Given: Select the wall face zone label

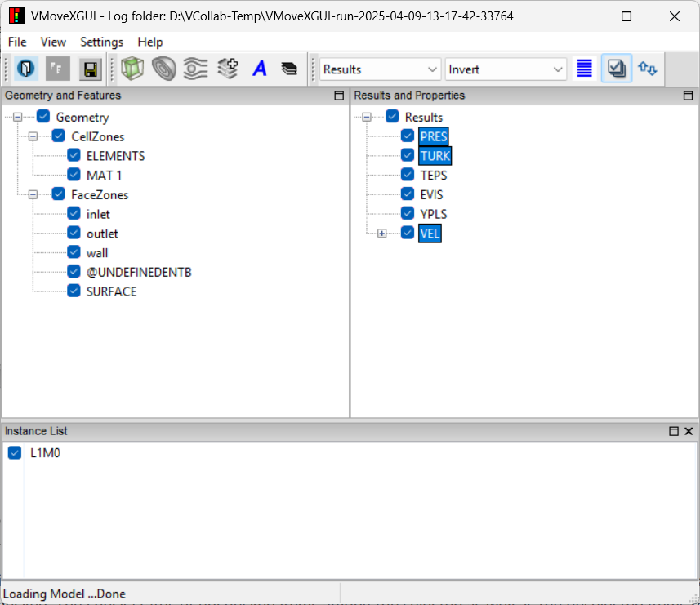Looking at the screenshot, I should [x=97, y=253].
